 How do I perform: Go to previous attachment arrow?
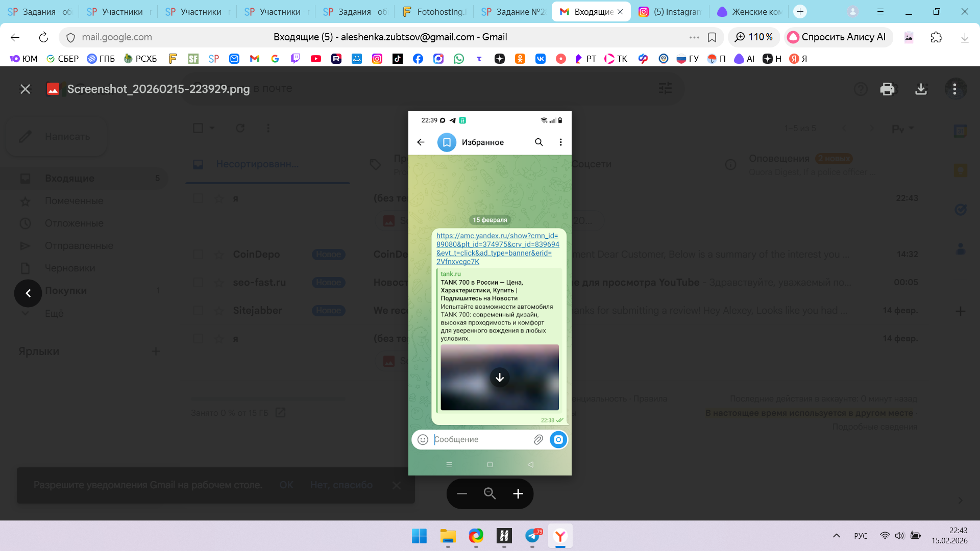(28, 293)
